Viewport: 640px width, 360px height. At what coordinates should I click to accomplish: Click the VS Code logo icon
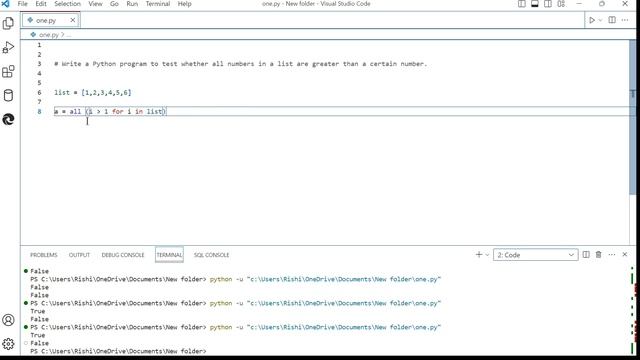click(5, 4)
